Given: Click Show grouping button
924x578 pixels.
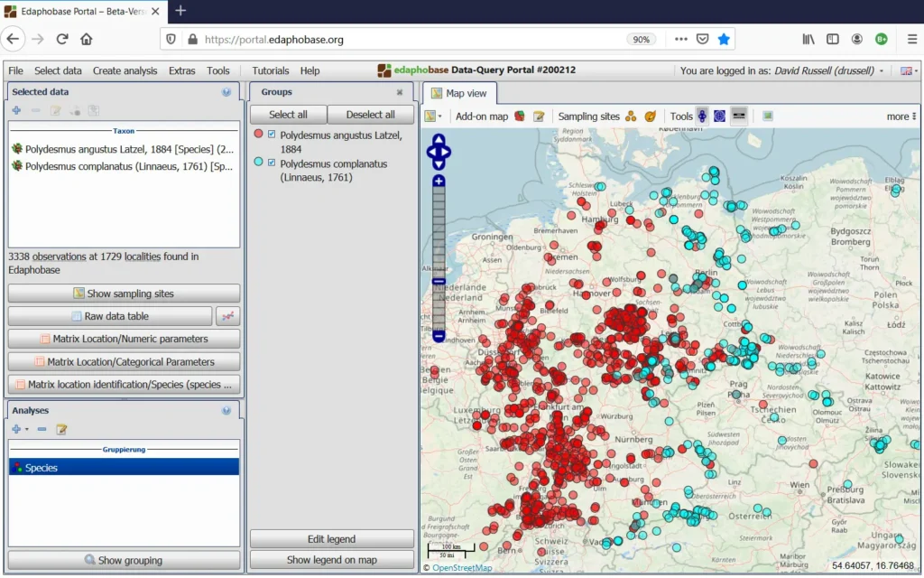Looking at the screenshot, I should coord(124,560).
